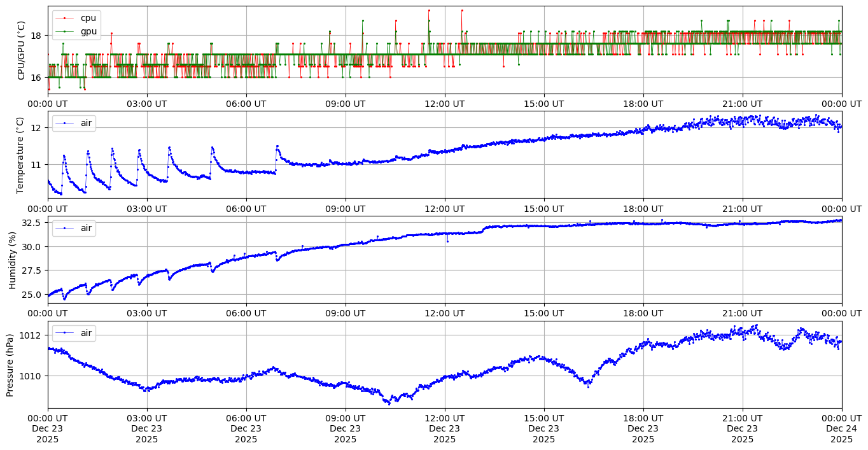Click the 21:00 UT Dec 23 bottom tick label
The height and width of the screenshot is (450, 868).
click(x=742, y=428)
